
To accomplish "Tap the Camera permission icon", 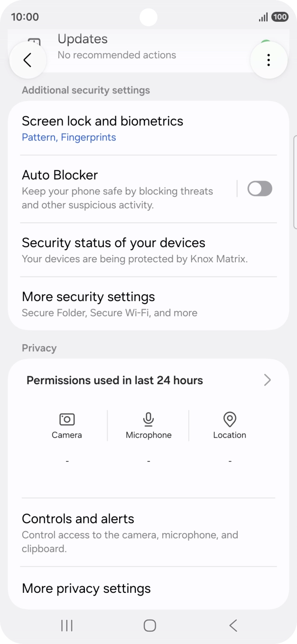I will pos(66,419).
